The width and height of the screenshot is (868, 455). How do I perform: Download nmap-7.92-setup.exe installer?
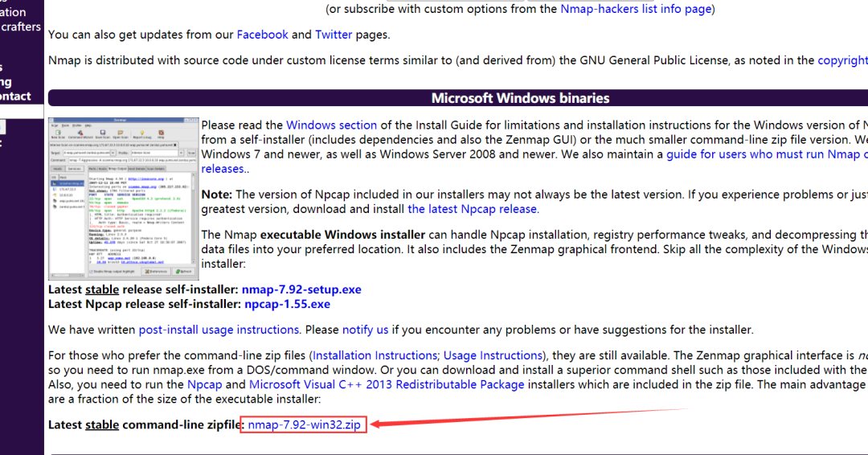301,289
